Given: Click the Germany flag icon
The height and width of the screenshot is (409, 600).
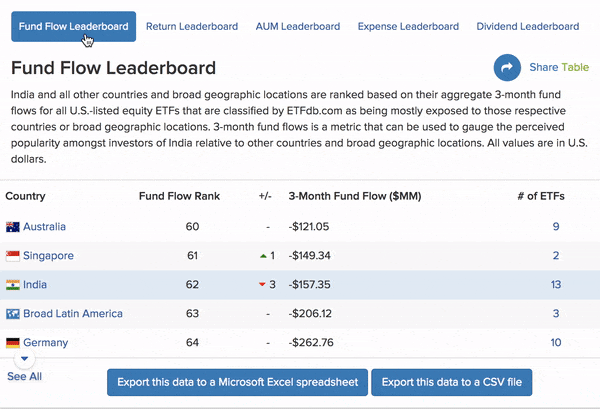Looking at the screenshot, I should (x=13, y=343).
